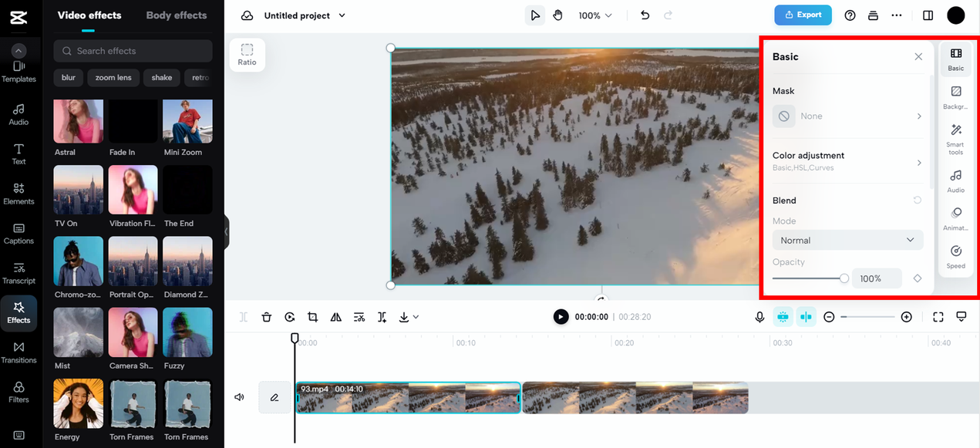Viewport: 980px width, 448px height.
Task: Click the mirror flip tool
Action: 335,317
